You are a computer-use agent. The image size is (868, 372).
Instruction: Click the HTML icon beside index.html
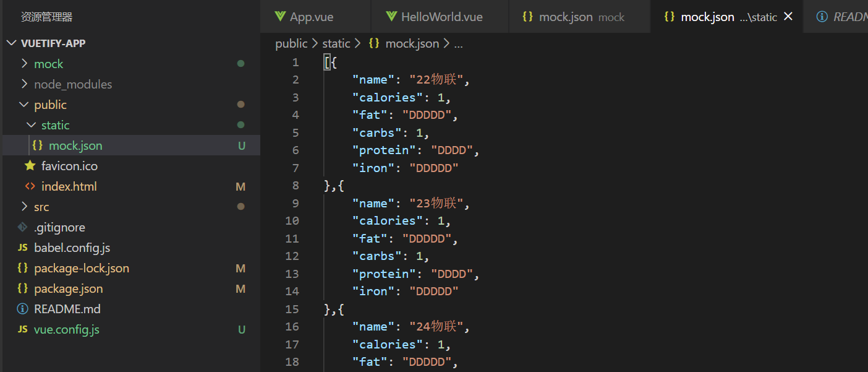pos(30,186)
